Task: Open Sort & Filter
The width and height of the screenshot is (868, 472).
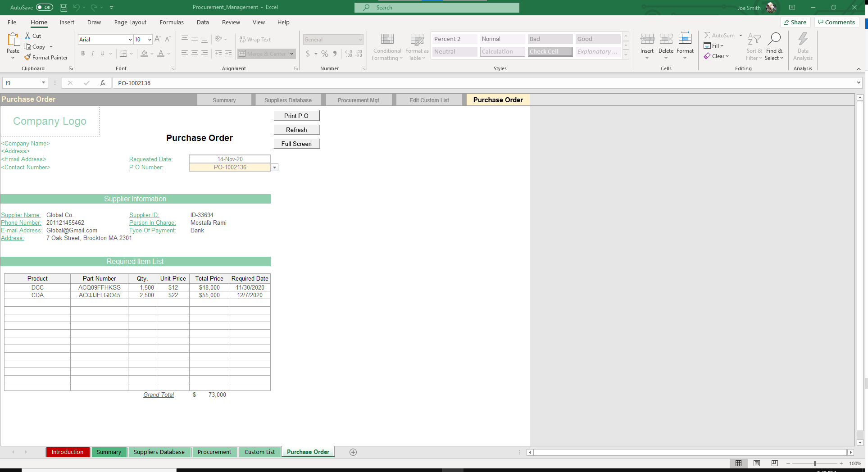Action: (x=754, y=46)
